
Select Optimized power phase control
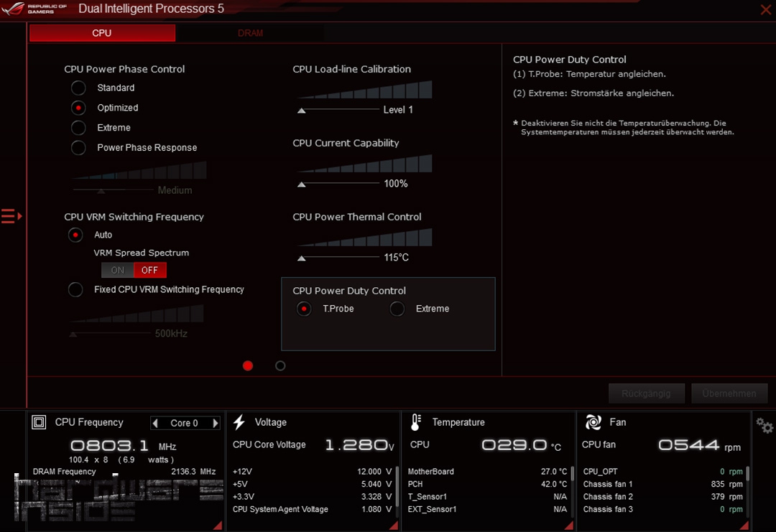78,108
